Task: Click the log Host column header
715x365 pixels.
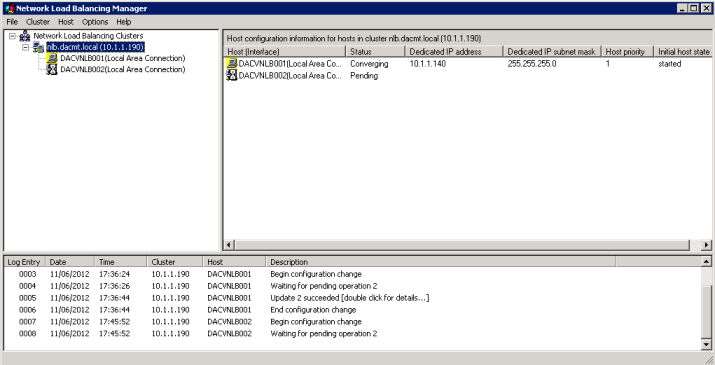Action: coord(234,262)
